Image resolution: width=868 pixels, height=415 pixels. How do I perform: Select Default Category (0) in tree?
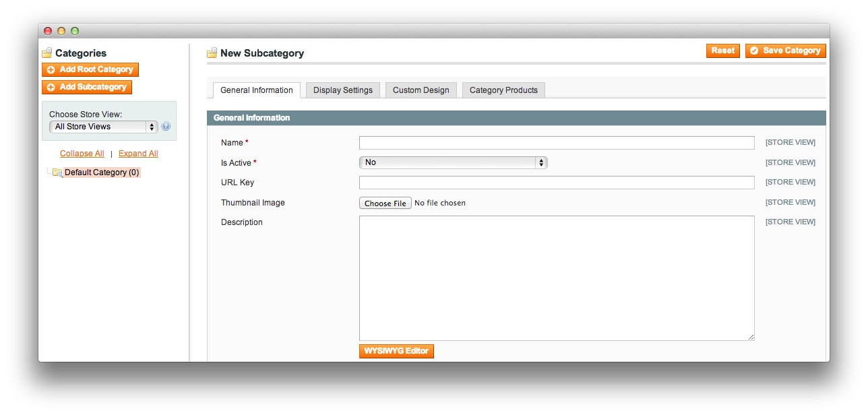point(102,172)
